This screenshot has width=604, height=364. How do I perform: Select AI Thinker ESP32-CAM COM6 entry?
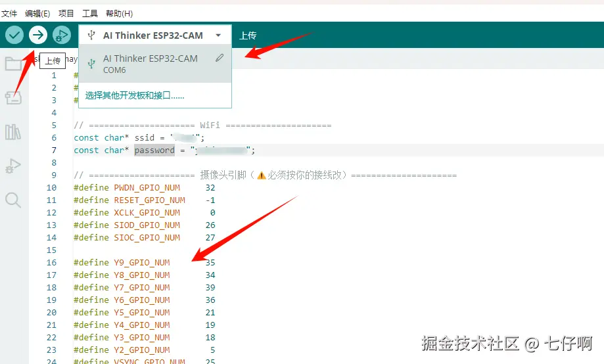pos(155,64)
